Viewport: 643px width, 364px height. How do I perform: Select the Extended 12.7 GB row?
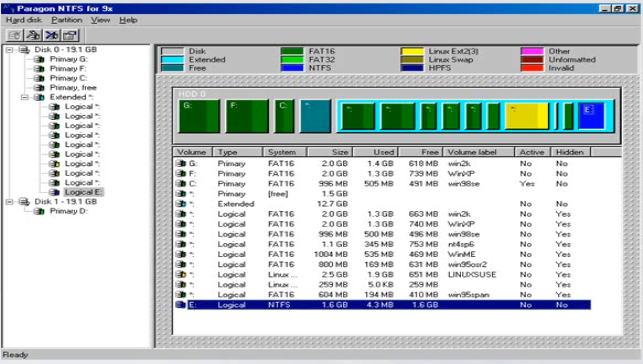coord(382,204)
